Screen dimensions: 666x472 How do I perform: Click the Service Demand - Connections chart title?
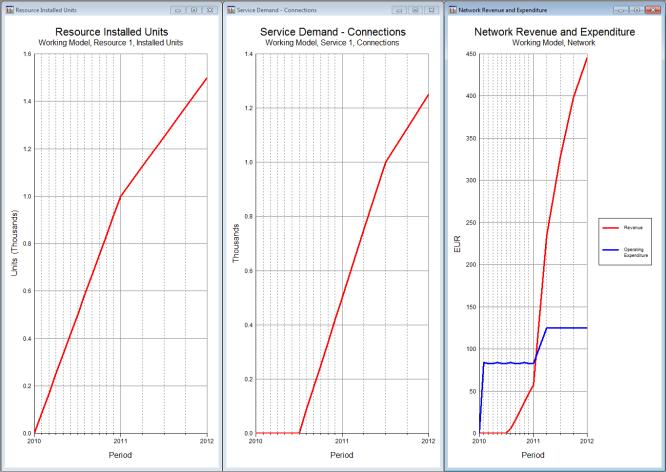[x=331, y=32]
